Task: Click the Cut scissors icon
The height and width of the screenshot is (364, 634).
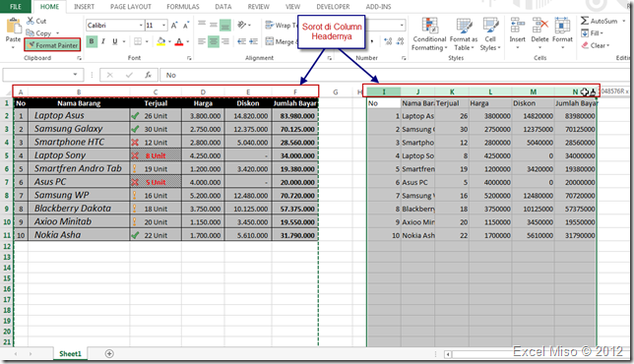Action: [31, 21]
